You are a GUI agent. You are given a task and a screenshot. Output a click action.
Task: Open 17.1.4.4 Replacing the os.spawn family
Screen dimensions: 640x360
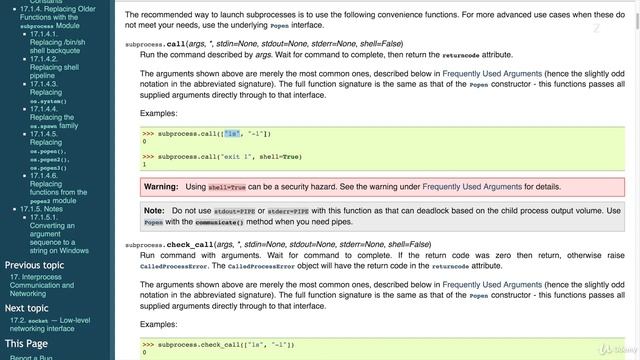coord(53,117)
